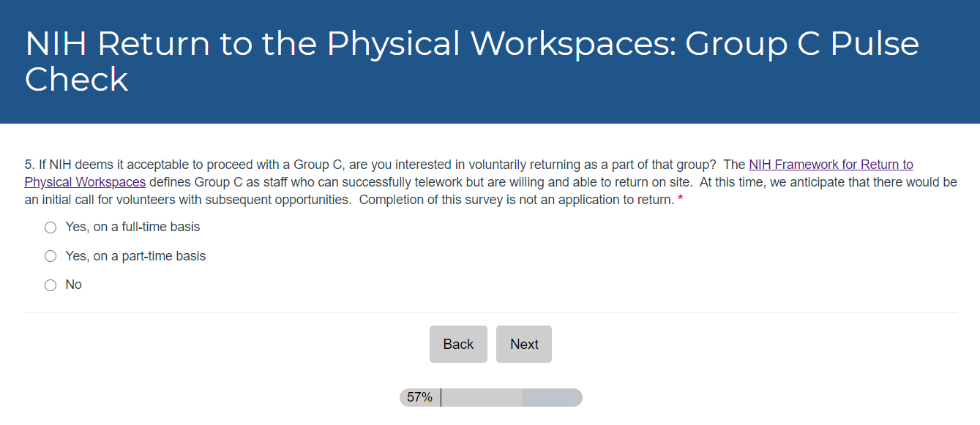The height and width of the screenshot is (425, 980).
Task: Click the red required asterisk
Action: tap(680, 200)
